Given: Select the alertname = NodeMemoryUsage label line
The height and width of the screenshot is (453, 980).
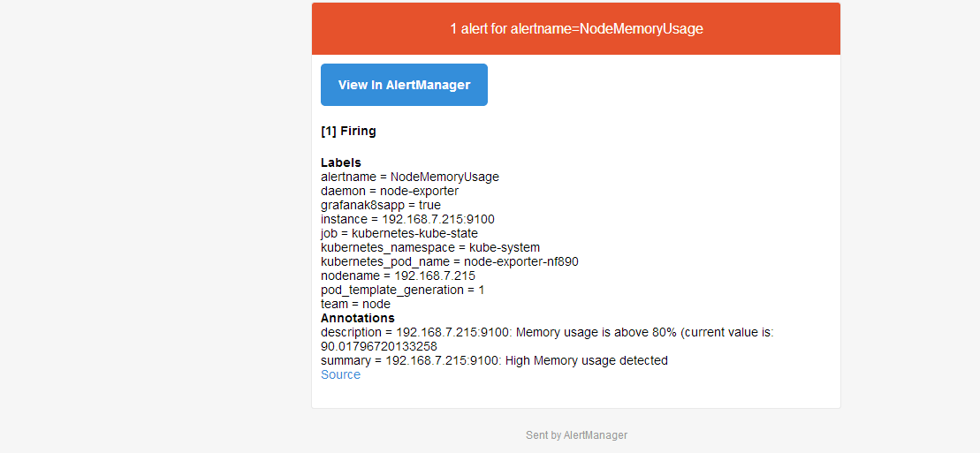Looking at the screenshot, I should point(410,177).
